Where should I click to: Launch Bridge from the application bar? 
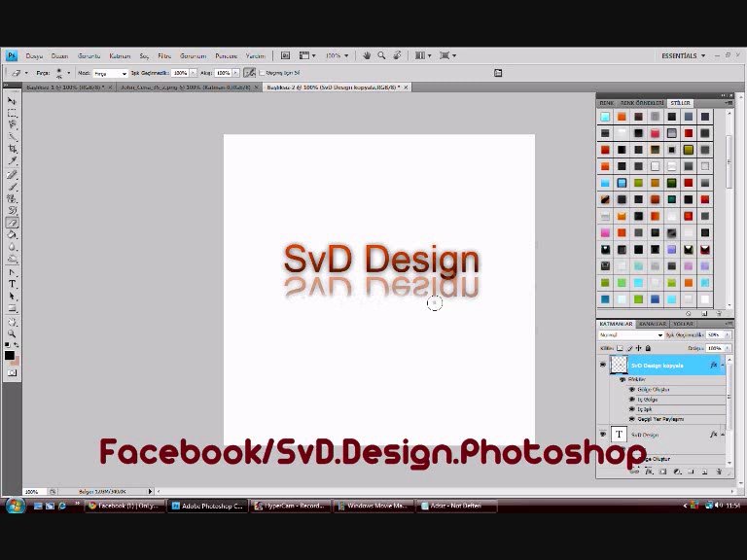click(x=285, y=55)
